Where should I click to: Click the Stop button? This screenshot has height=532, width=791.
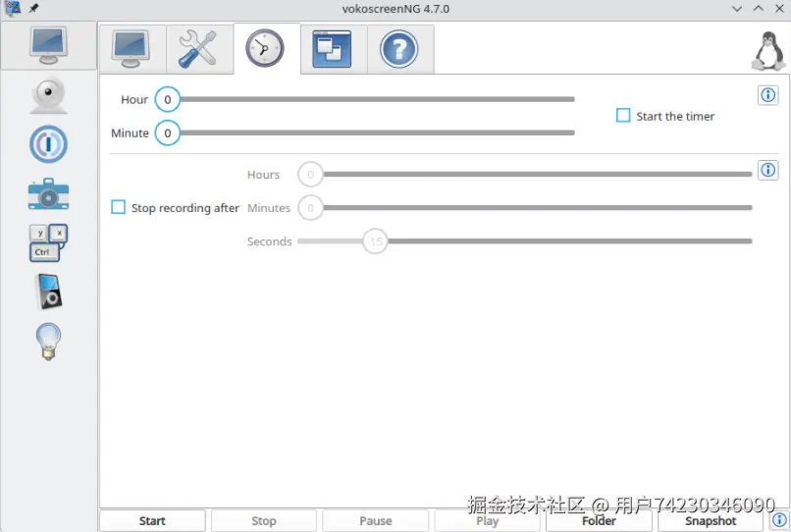[x=264, y=520]
